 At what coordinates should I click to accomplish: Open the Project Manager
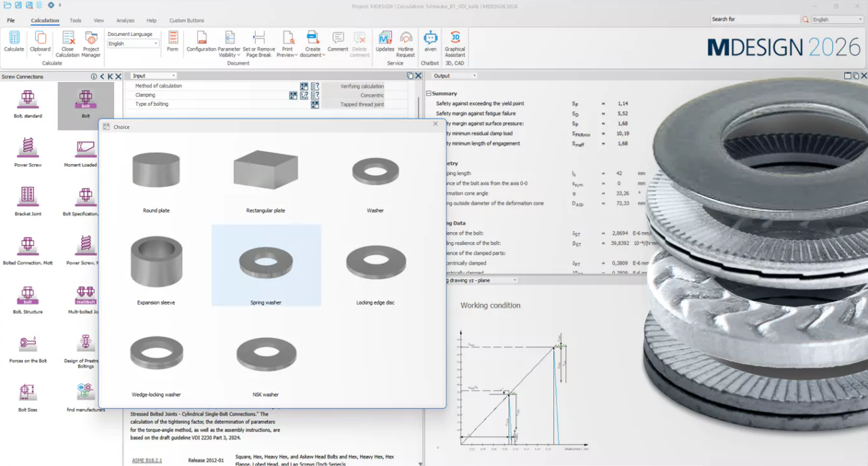coord(91,44)
